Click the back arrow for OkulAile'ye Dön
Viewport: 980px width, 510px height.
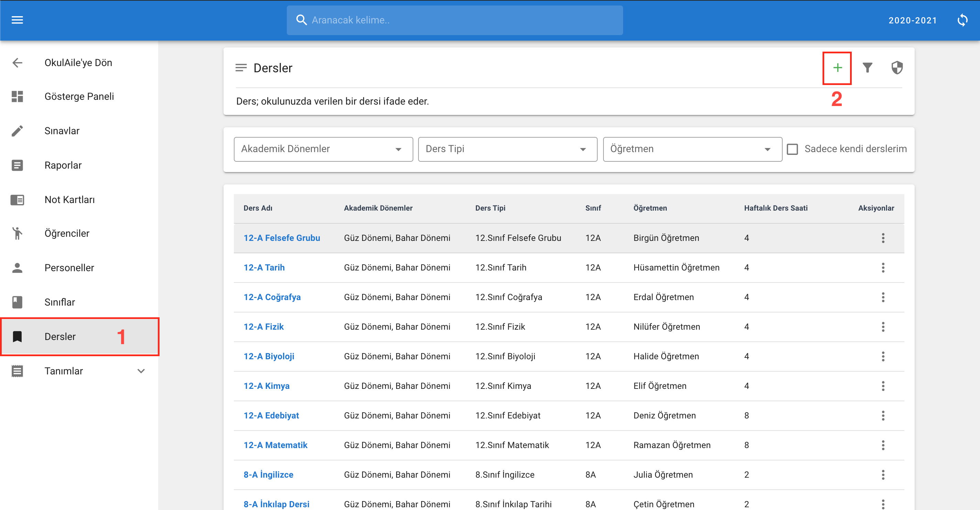point(17,62)
